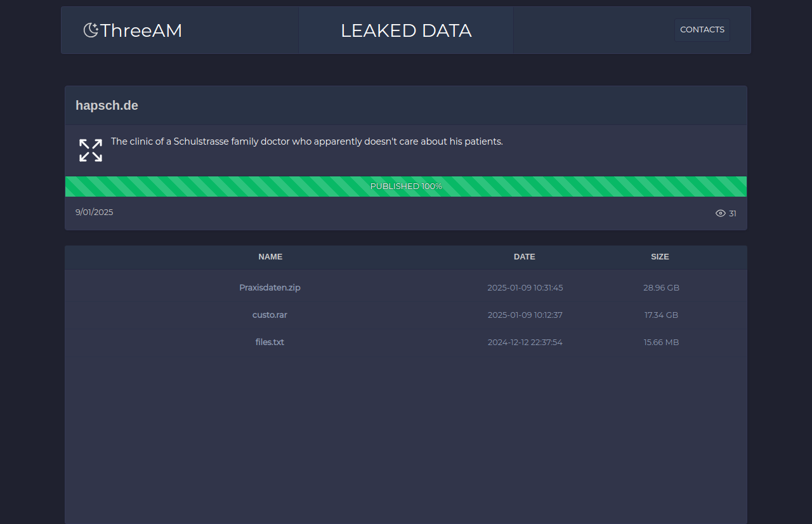The height and width of the screenshot is (524, 812).
Task: Click the NAME column header
Action: tap(270, 257)
